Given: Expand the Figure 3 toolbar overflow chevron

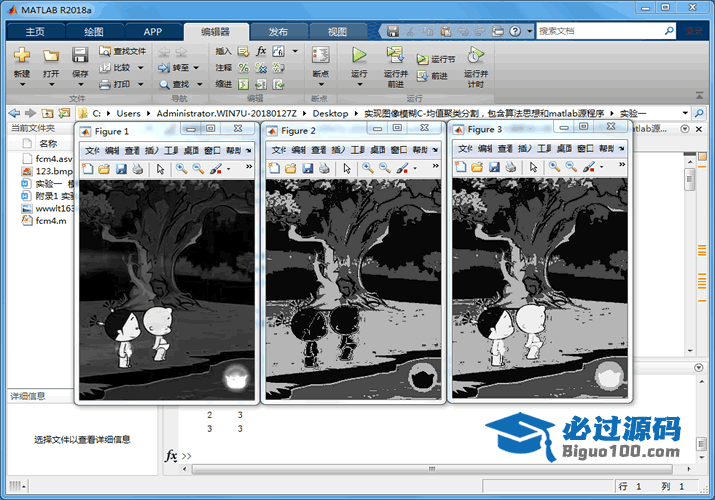Looking at the screenshot, I should tap(622, 165).
